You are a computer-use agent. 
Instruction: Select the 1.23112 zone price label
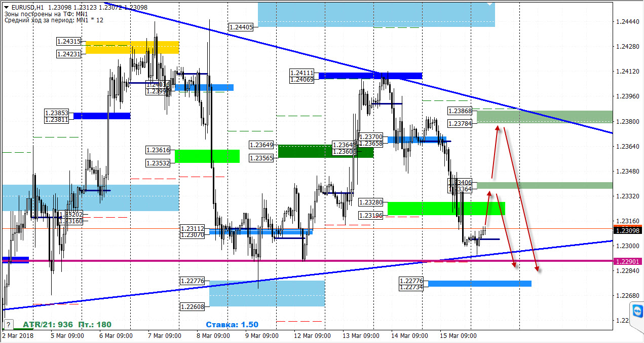pos(193,229)
